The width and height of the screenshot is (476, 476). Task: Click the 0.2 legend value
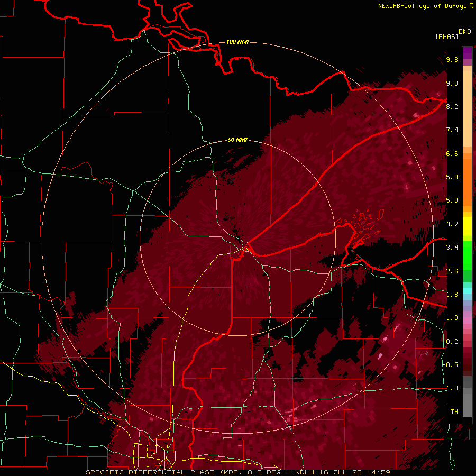[452, 341]
